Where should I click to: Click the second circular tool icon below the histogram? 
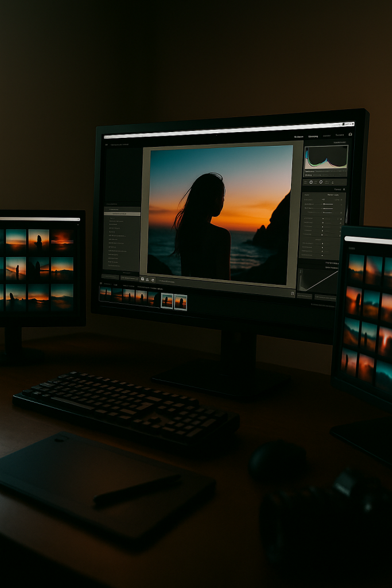point(320,182)
